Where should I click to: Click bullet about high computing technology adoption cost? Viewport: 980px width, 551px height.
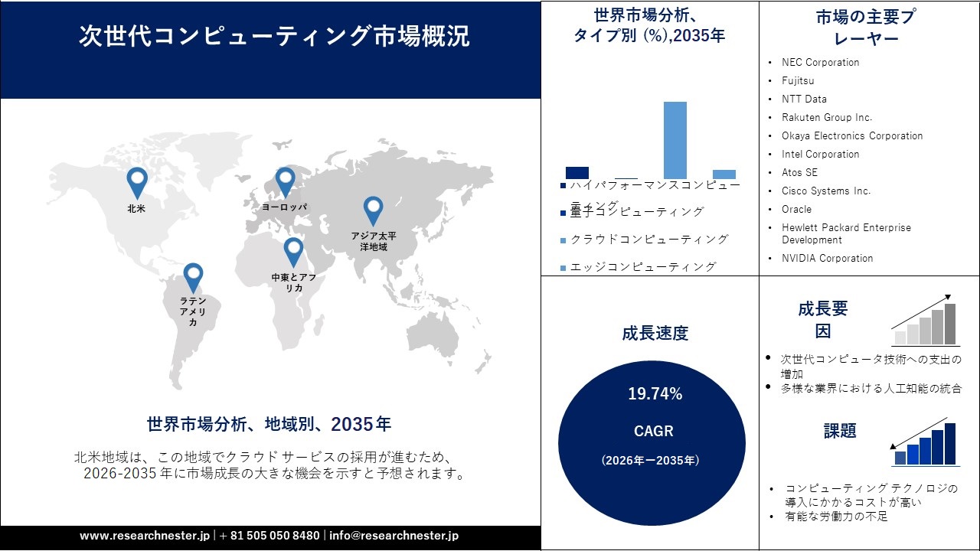pyautogui.click(x=871, y=495)
